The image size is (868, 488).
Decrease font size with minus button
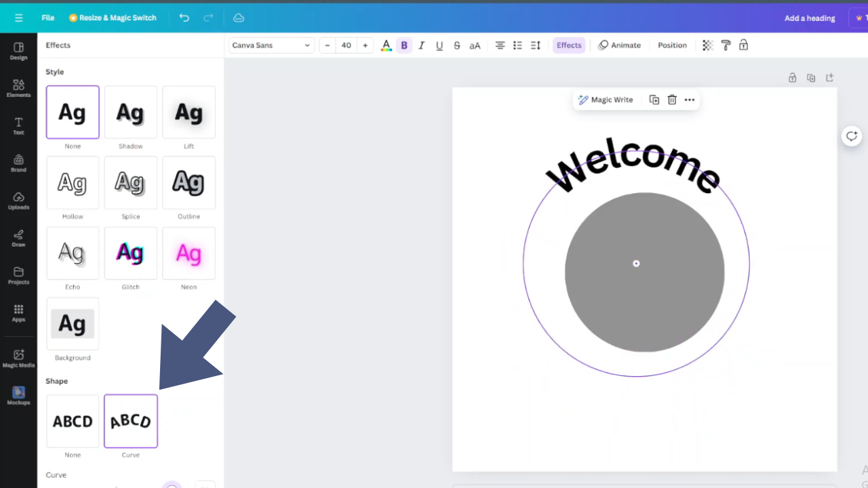(328, 45)
